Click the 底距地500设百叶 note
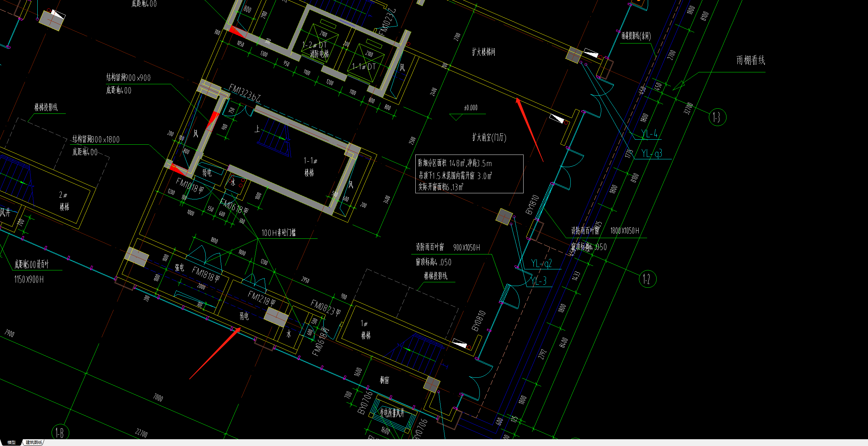Image resolution: width=868 pixels, height=446 pixels. point(32,264)
